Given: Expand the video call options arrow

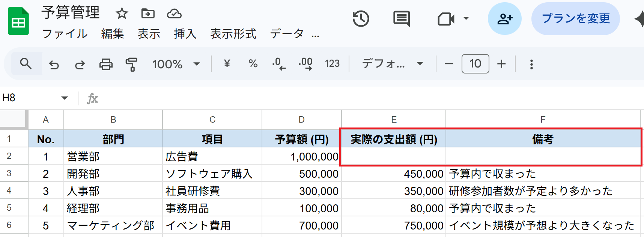Looking at the screenshot, I should (x=466, y=18).
